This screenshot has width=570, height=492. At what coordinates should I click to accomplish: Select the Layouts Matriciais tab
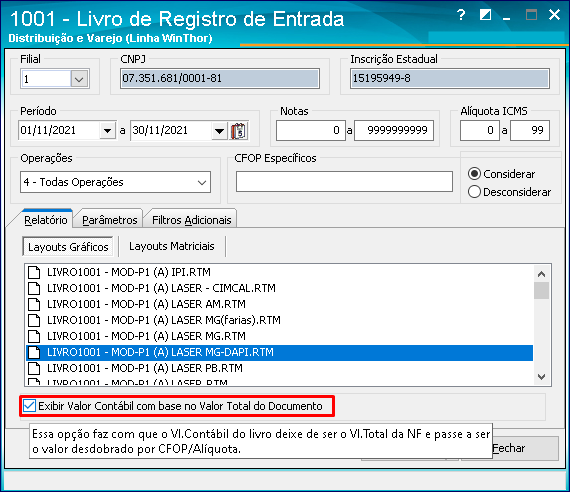[172, 246]
